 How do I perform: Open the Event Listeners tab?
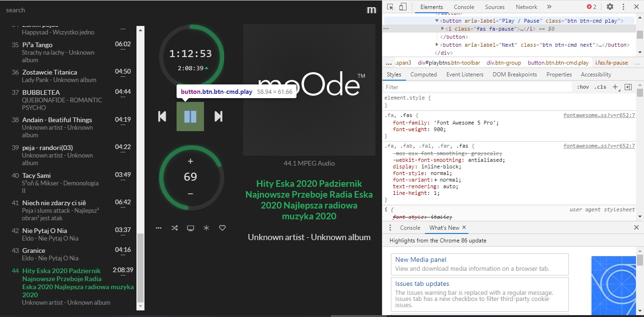[465, 75]
